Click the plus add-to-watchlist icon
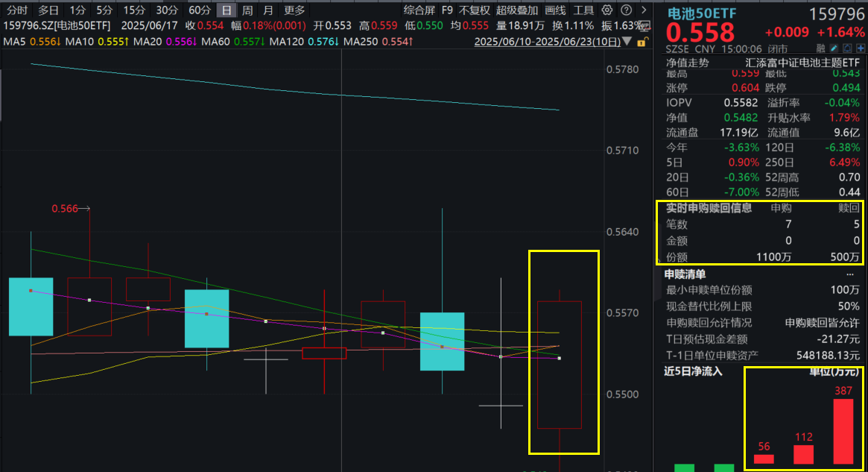The image size is (868, 472). [859, 48]
